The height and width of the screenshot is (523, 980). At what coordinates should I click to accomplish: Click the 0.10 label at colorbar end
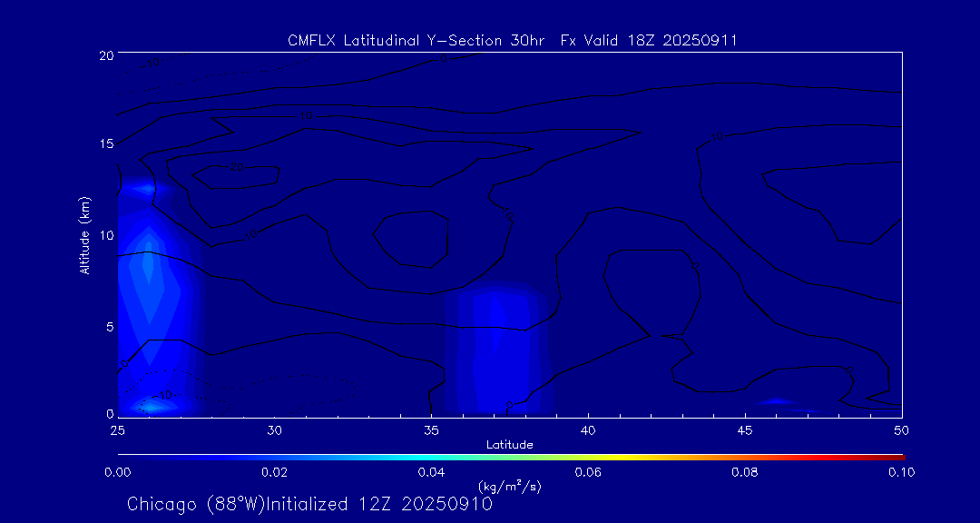(x=901, y=472)
